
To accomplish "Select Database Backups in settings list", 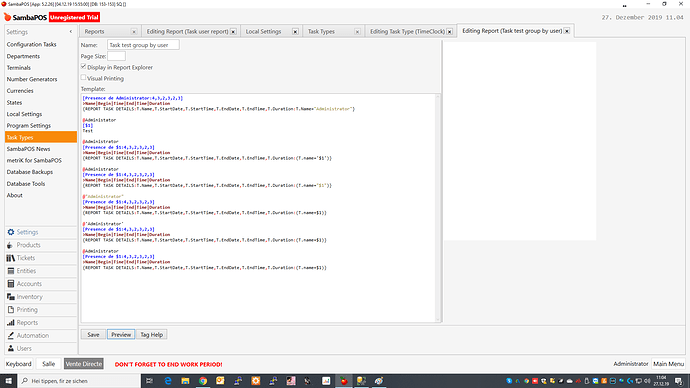I will 29,172.
